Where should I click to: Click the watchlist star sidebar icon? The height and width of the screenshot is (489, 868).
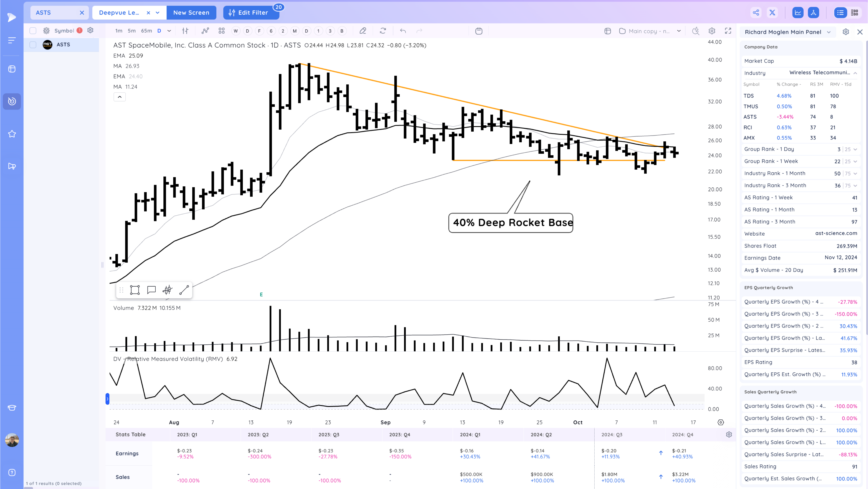point(12,134)
